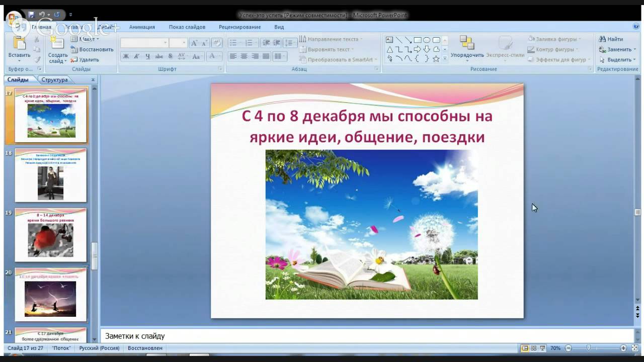Select the 5-Point Star shape icon
This screenshot has height=362, width=644.
point(436,59)
